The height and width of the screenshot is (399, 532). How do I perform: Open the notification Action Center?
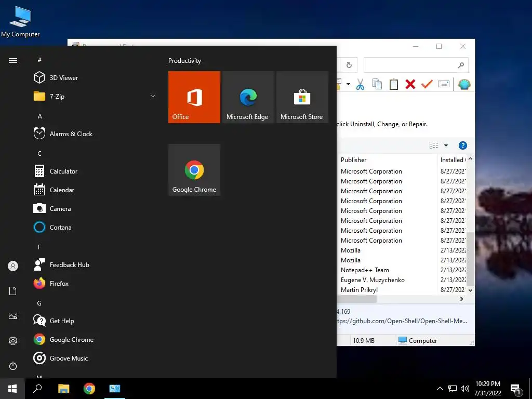[516, 389]
